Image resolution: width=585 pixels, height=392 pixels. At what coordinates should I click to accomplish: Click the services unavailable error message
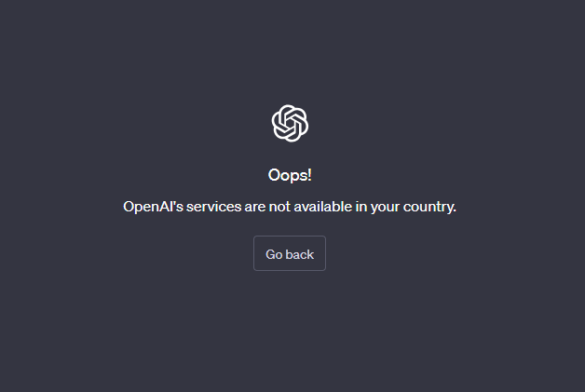pyautogui.click(x=290, y=207)
